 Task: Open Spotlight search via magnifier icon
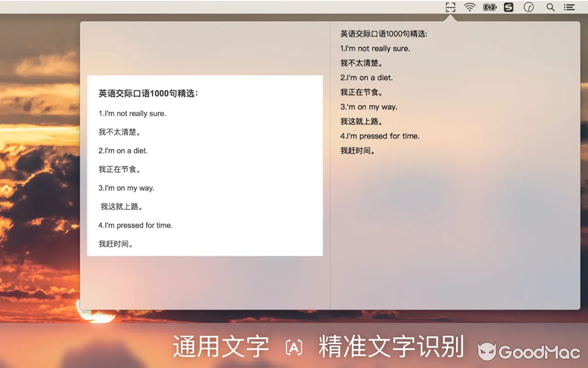tap(550, 7)
